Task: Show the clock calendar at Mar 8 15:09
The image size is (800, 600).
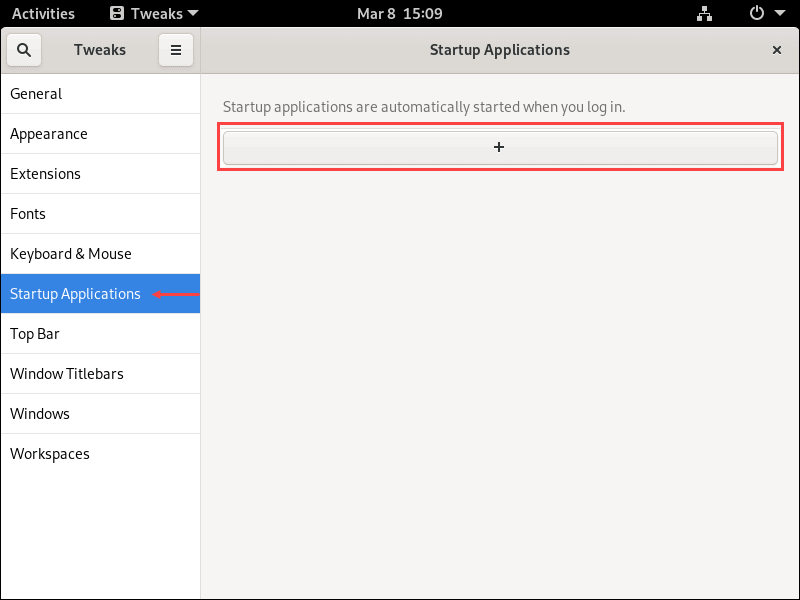Action: tap(399, 14)
